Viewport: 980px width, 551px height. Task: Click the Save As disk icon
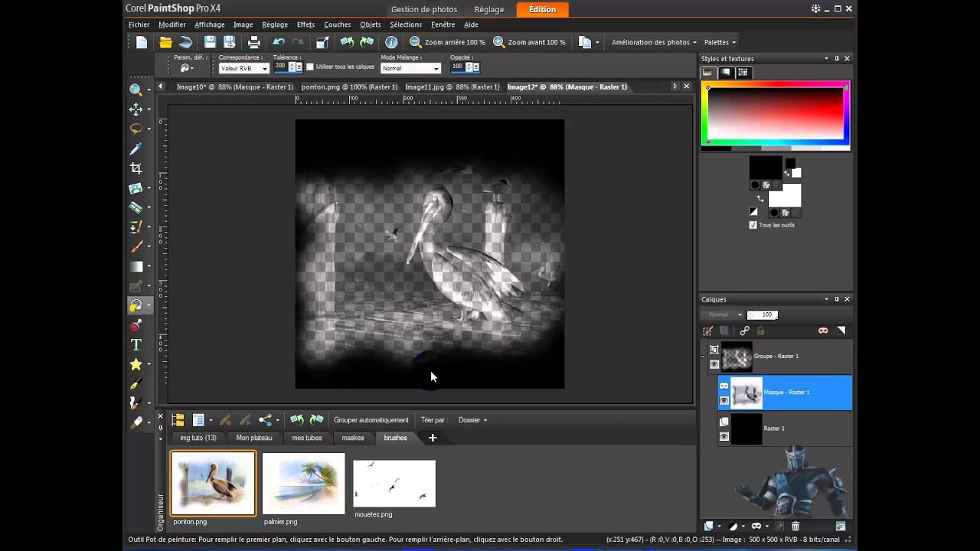tap(229, 42)
